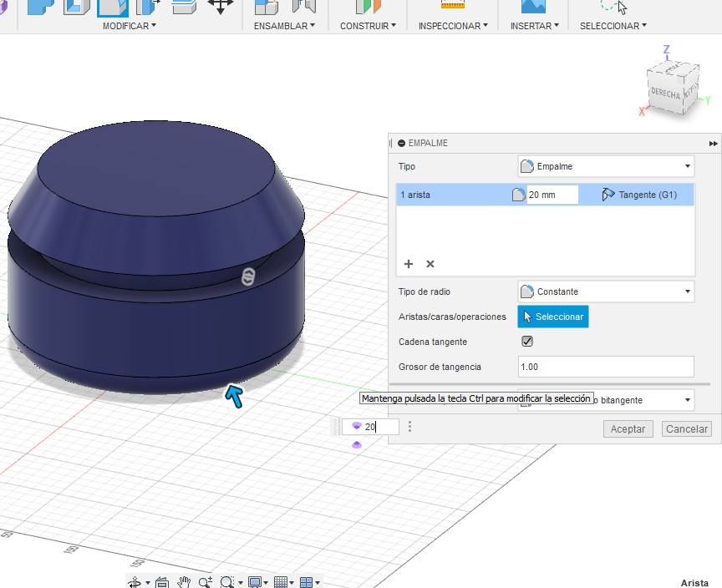This screenshot has width=722, height=588.
Task: Click the Aceptar button
Action: [x=628, y=428]
